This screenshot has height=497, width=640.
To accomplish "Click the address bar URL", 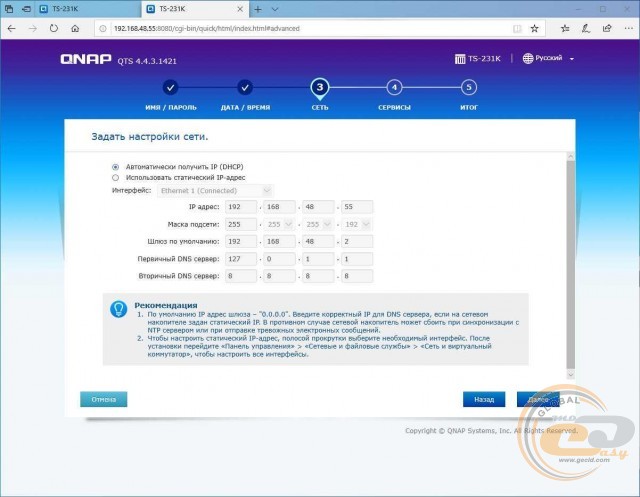I will click(207, 29).
